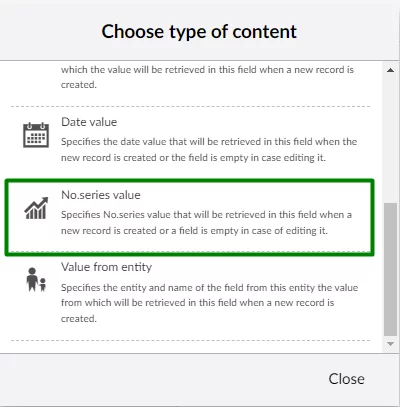
Task: Click the scrollbar up arrow
Action: (x=390, y=70)
